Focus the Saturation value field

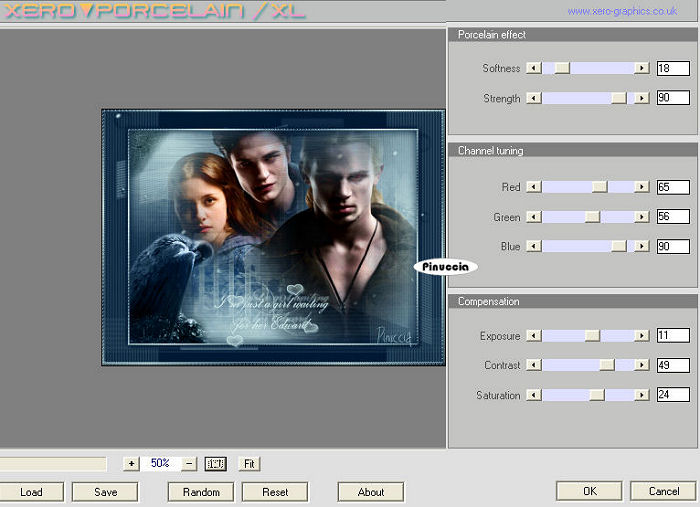(x=673, y=395)
